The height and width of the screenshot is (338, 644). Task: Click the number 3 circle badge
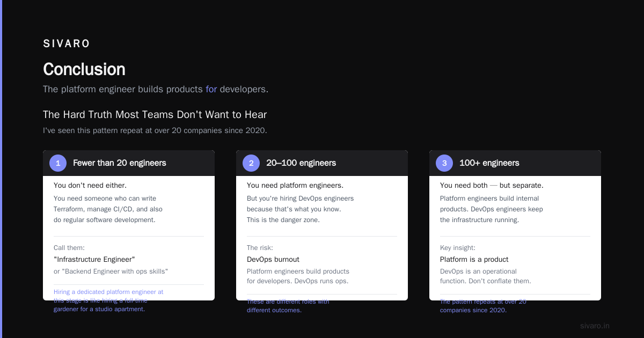[444, 163]
